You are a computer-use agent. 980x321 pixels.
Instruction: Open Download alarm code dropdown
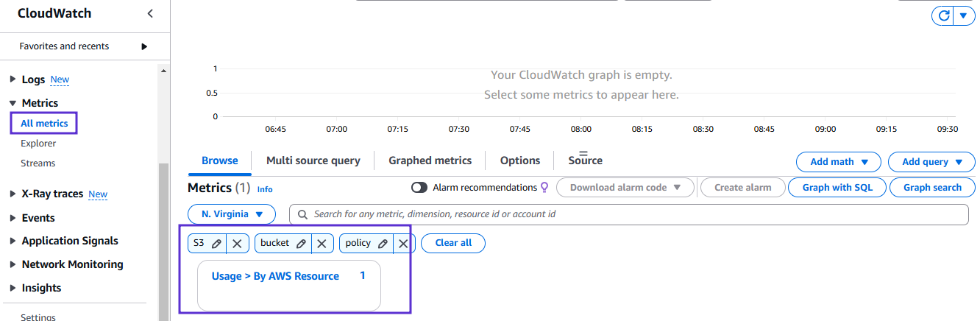[x=626, y=188]
